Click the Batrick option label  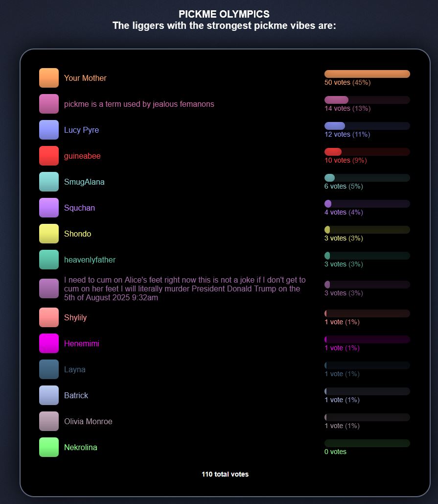coord(76,396)
